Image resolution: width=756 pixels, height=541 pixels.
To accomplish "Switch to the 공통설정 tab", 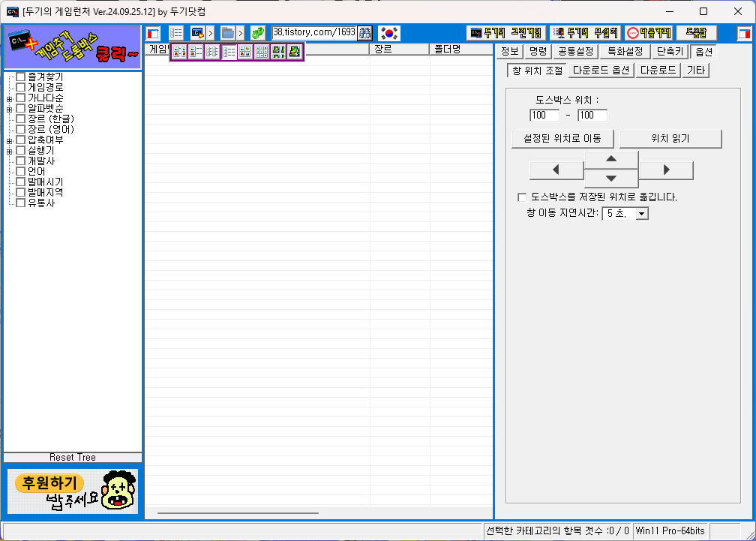I will [x=574, y=52].
